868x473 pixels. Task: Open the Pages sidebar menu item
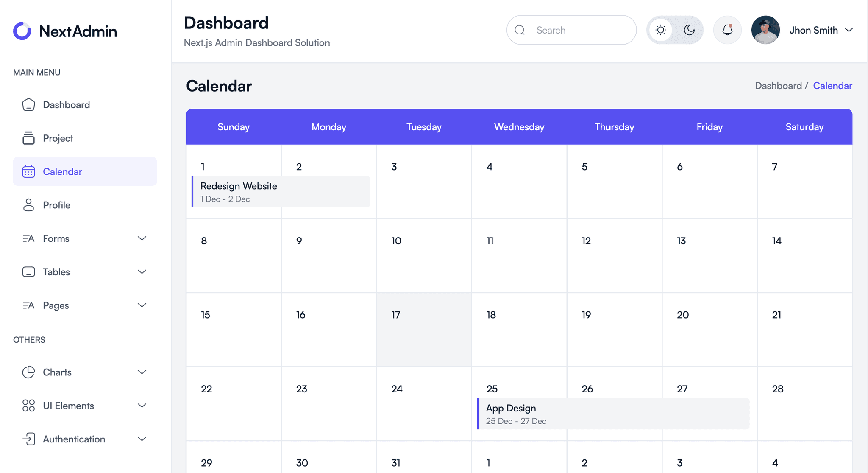[85, 305]
